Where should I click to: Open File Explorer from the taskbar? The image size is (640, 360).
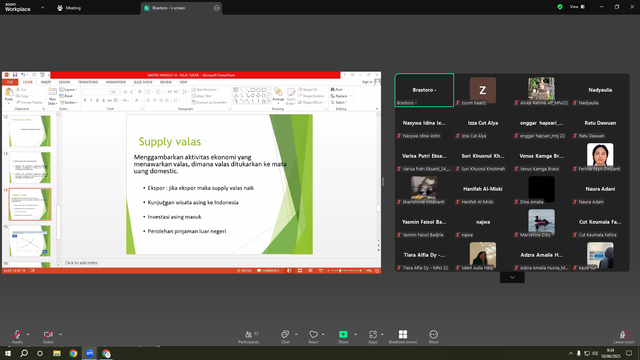[x=57, y=353]
